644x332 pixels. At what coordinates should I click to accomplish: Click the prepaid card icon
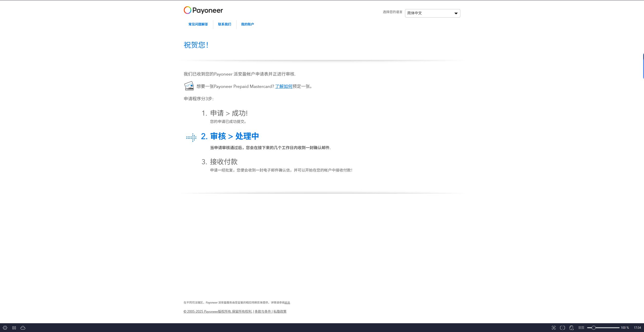pyautogui.click(x=189, y=86)
